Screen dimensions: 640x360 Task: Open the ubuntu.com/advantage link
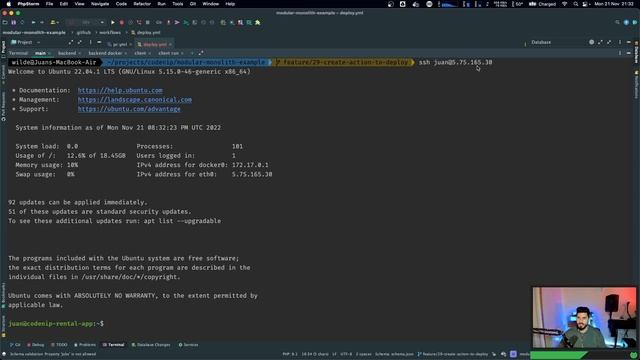(129, 109)
